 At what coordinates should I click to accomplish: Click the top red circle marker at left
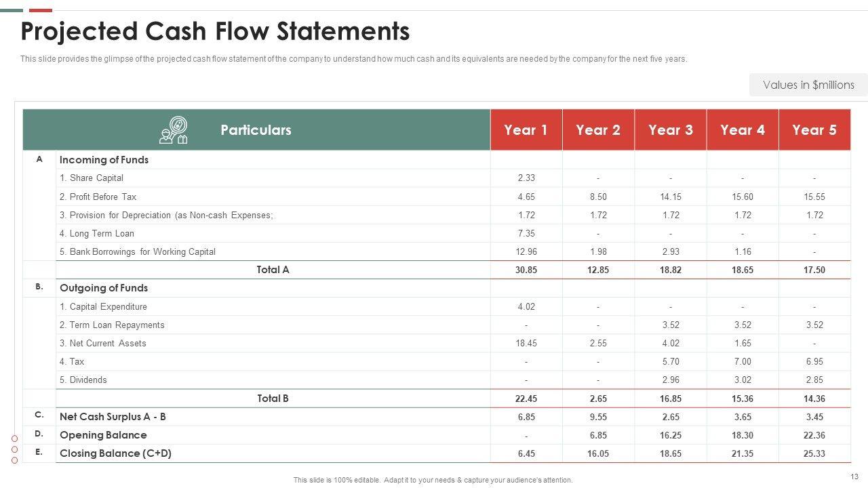14,439
